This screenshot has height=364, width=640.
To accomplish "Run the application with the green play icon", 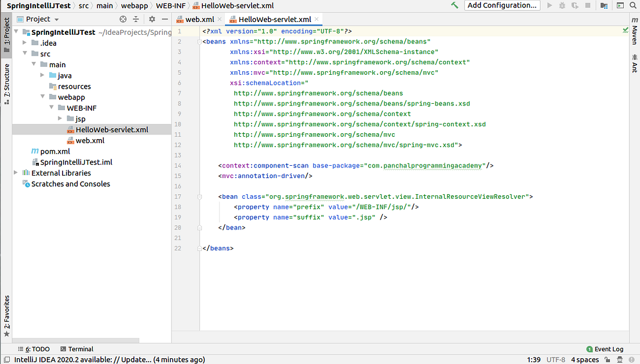I will click(x=550, y=5).
